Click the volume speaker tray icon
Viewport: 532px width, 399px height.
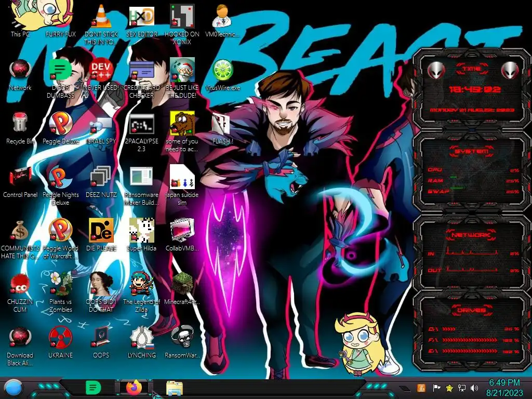(x=474, y=388)
